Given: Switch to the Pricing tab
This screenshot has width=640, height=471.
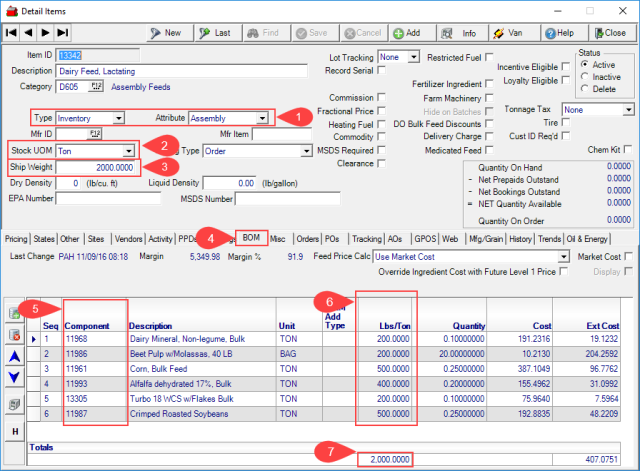Looking at the screenshot, I should pyautogui.click(x=16, y=239).
